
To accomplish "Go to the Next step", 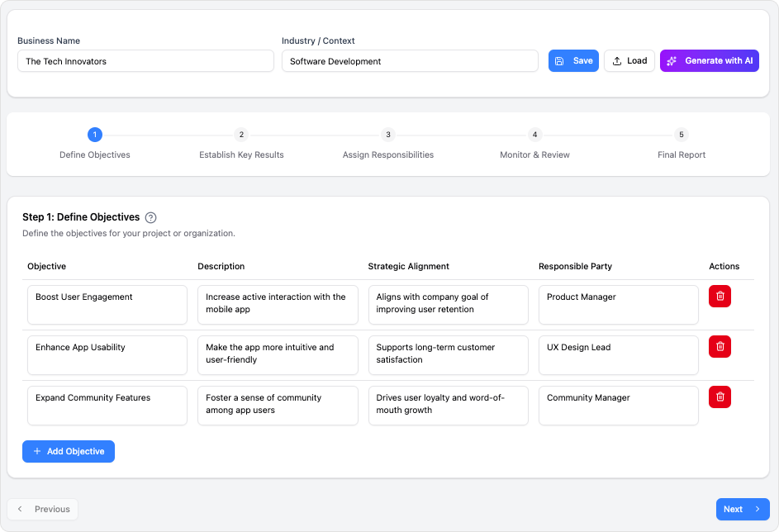I will pos(742,509).
